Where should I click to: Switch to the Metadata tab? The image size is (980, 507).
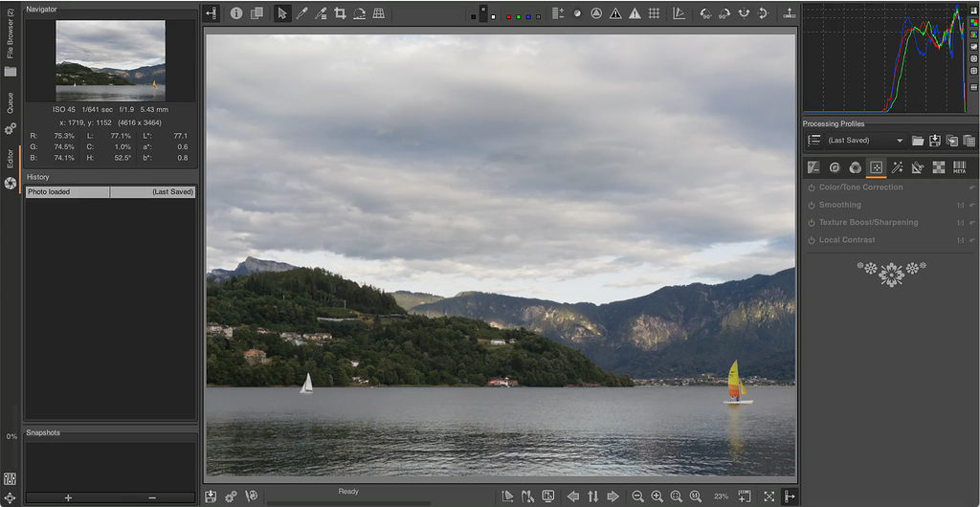959,167
